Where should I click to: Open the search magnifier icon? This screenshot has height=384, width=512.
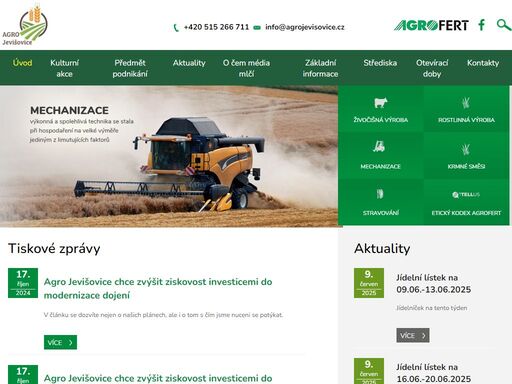click(503, 25)
